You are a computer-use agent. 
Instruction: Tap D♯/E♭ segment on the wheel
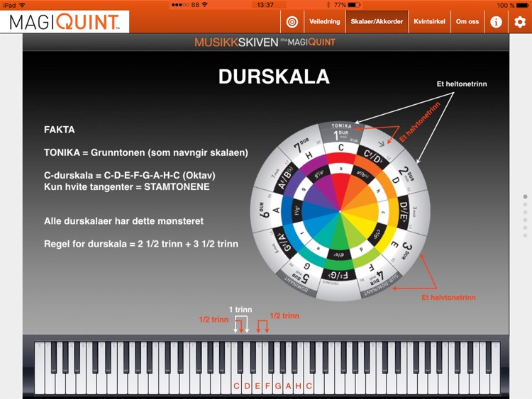(404, 211)
